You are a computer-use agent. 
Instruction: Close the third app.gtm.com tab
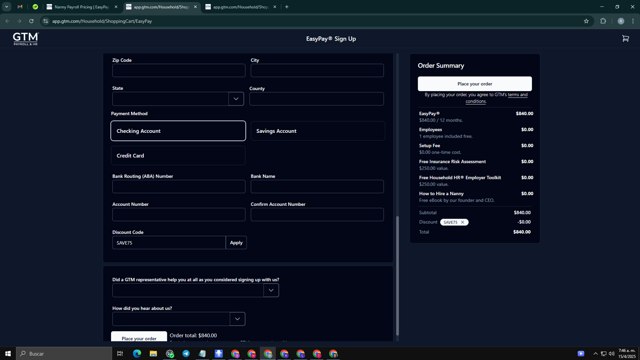(274, 7)
